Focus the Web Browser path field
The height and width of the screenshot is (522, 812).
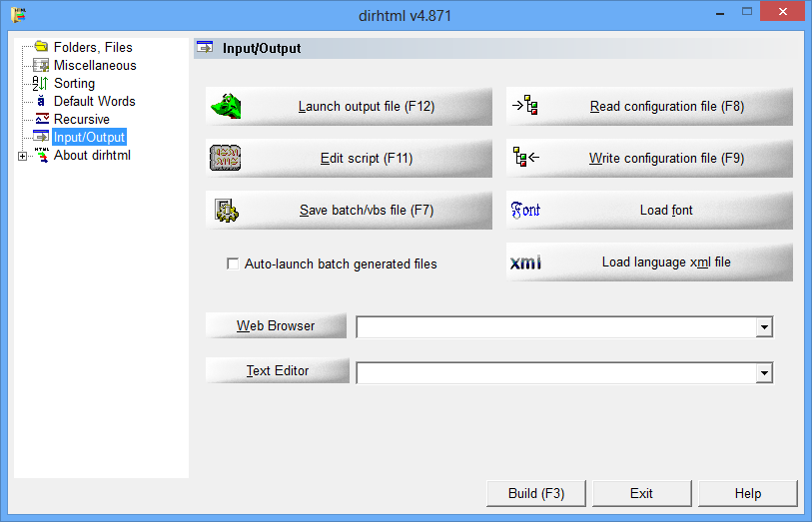pos(556,327)
